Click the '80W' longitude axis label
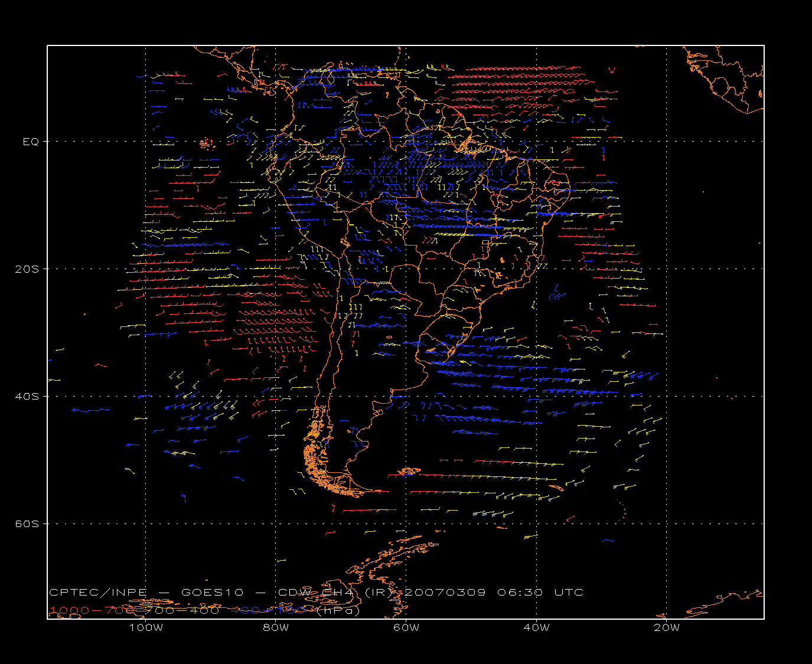Viewport: 812px width, 664px height. [276, 627]
